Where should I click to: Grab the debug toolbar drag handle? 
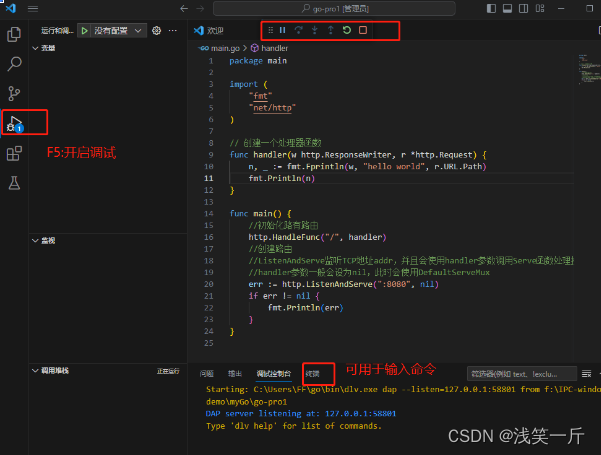[271, 30]
